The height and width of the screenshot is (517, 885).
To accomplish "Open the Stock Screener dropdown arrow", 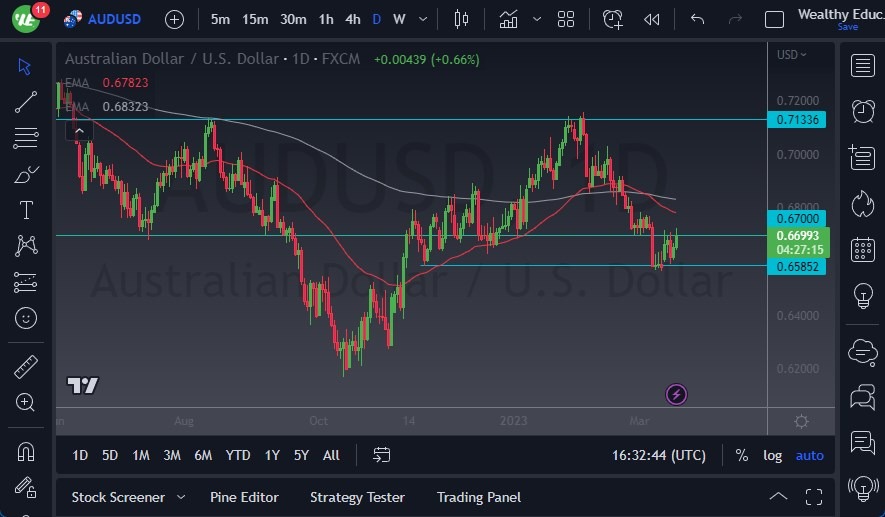I will (181, 497).
